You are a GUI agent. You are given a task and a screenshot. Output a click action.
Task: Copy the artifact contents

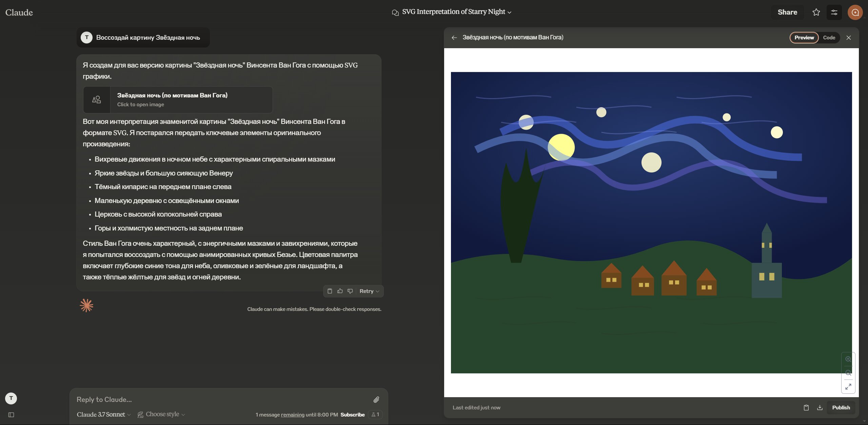click(x=806, y=407)
